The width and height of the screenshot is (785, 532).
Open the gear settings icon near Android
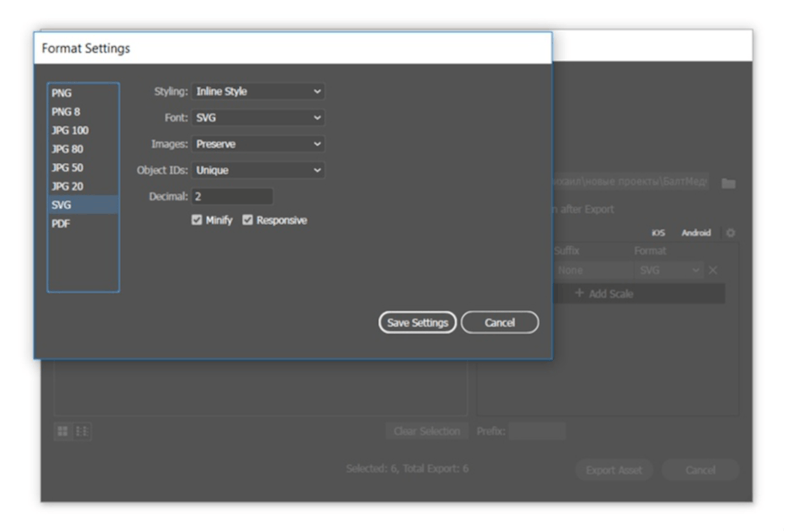[731, 233]
